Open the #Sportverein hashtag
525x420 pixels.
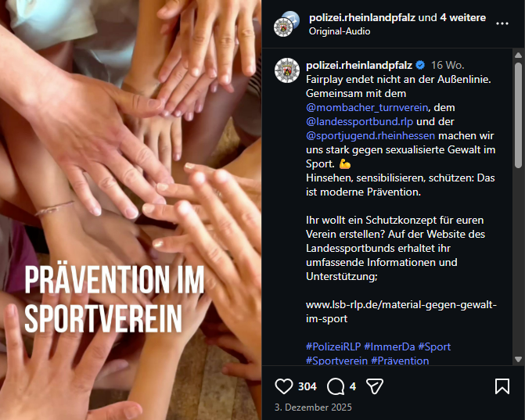pyautogui.click(x=336, y=361)
